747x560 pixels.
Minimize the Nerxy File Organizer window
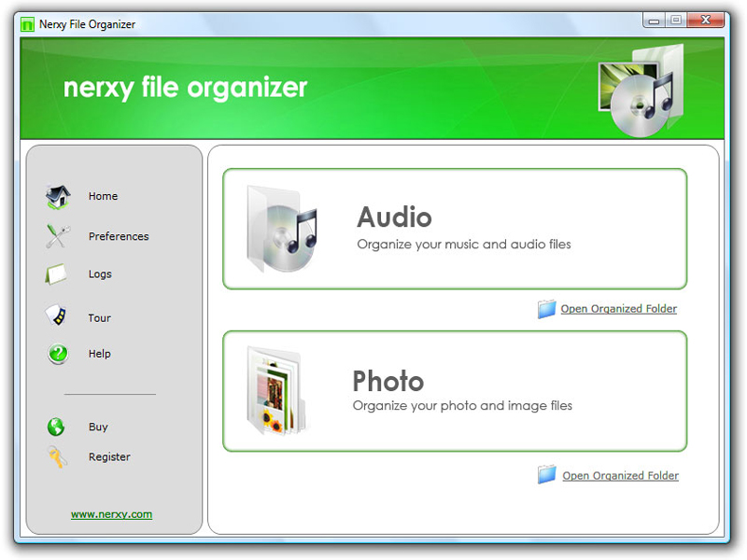coord(655,21)
